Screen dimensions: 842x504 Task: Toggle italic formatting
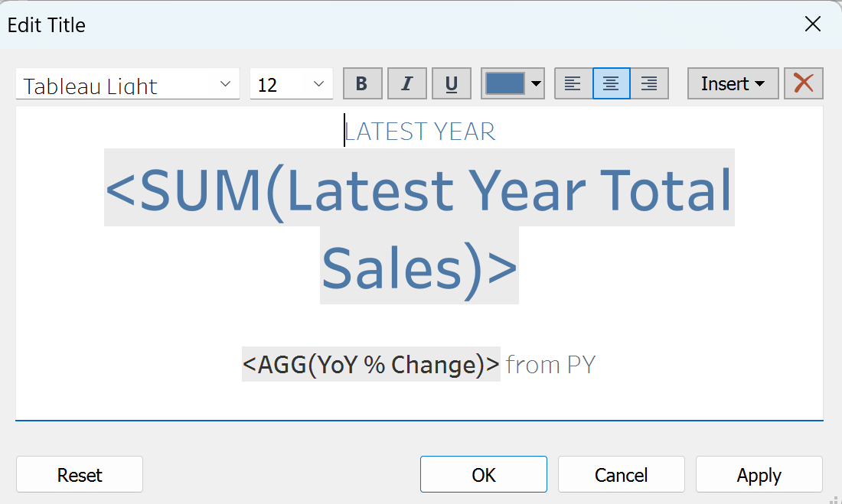point(406,84)
